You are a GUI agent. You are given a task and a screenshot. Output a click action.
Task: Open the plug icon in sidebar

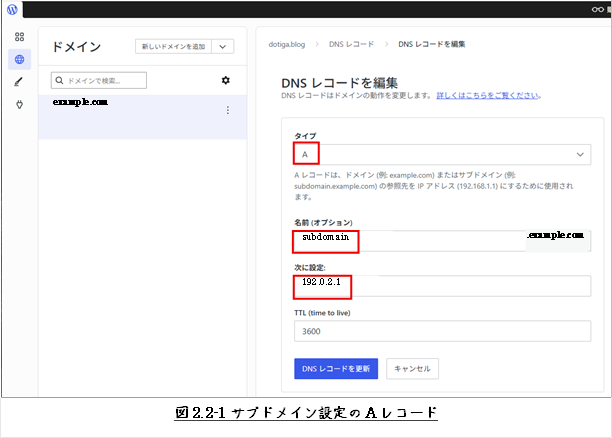pyautogui.click(x=19, y=104)
